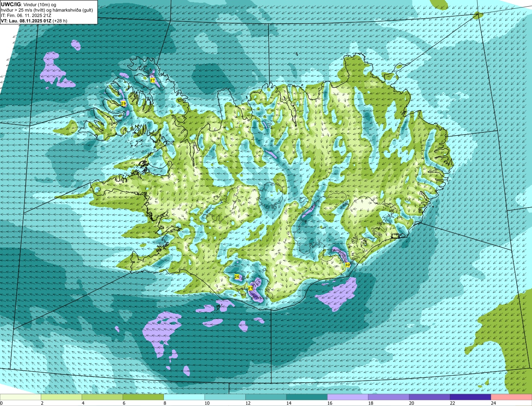The width and height of the screenshot is (532, 406).
Task: Click the 18–20 m/s purple legend swatch
Action: 389,397
